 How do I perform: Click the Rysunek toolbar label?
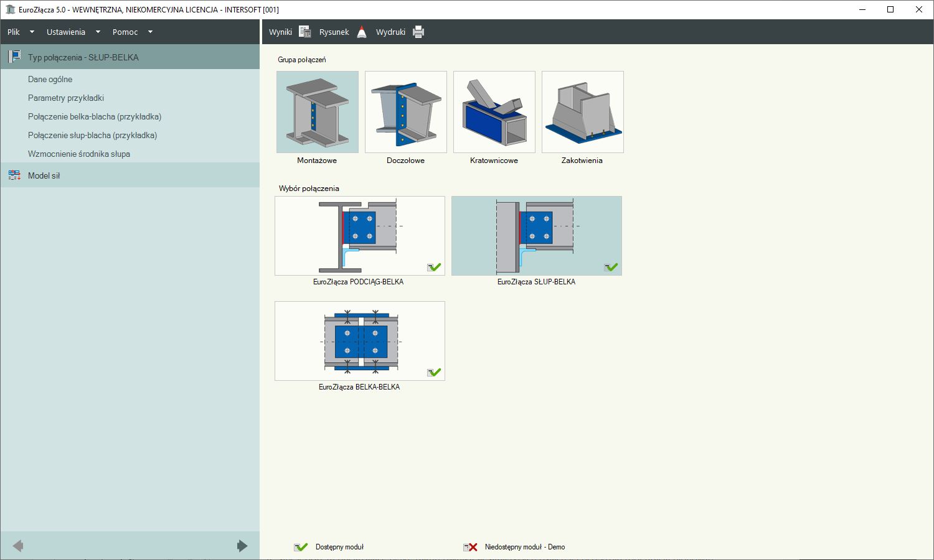tap(334, 32)
